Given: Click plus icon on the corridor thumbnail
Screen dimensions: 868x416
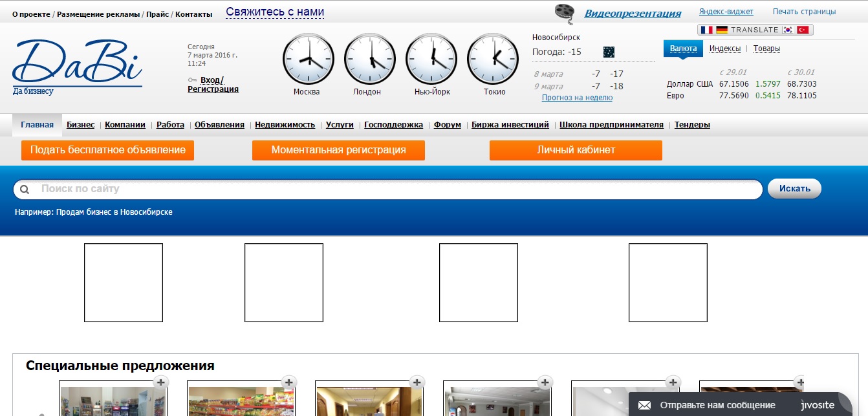Looking at the screenshot, I should coord(417,382).
